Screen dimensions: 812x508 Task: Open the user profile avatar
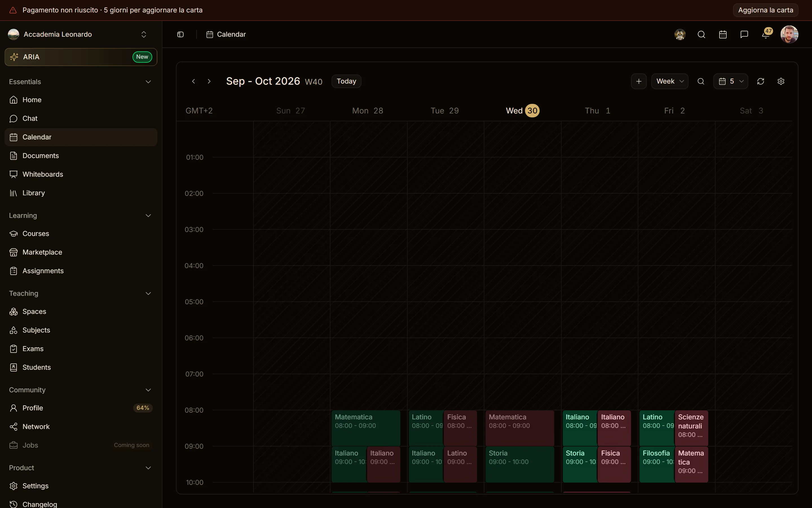pyautogui.click(x=789, y=34)
